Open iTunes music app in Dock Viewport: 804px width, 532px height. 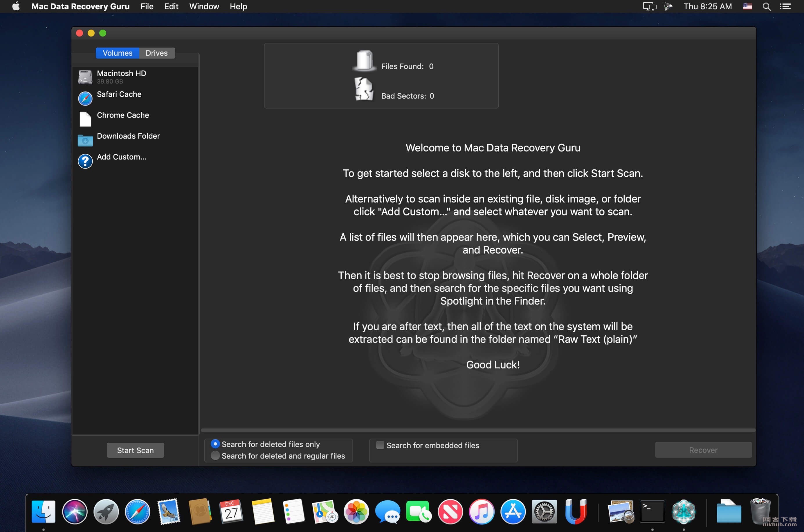[482, 512]
